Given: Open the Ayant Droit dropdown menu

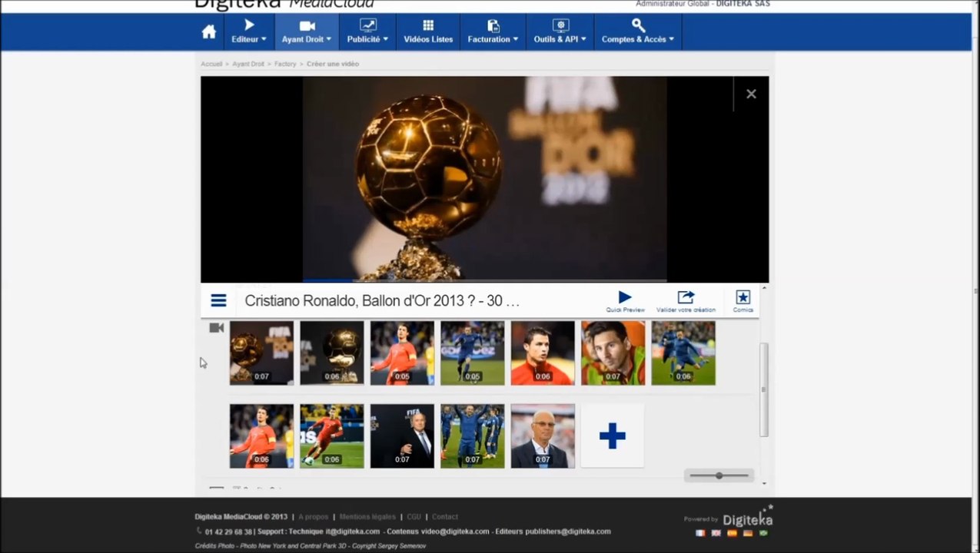Looking at the screenshot, I should 307,32.
